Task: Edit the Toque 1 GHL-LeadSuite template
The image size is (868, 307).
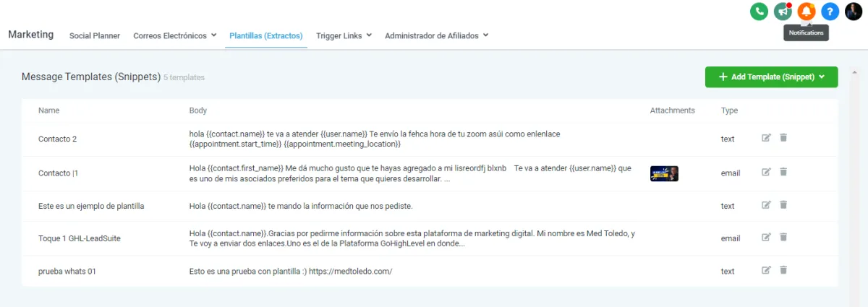Action: [767, 237]
